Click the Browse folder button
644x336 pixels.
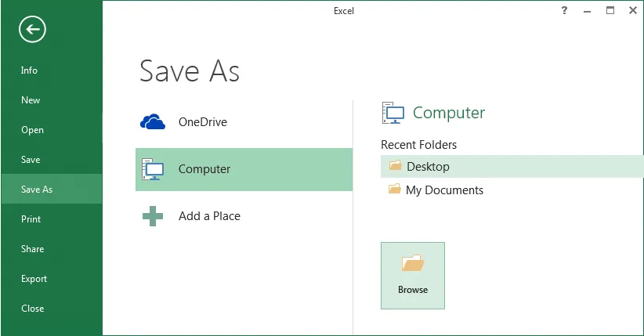tap(413, 276)
